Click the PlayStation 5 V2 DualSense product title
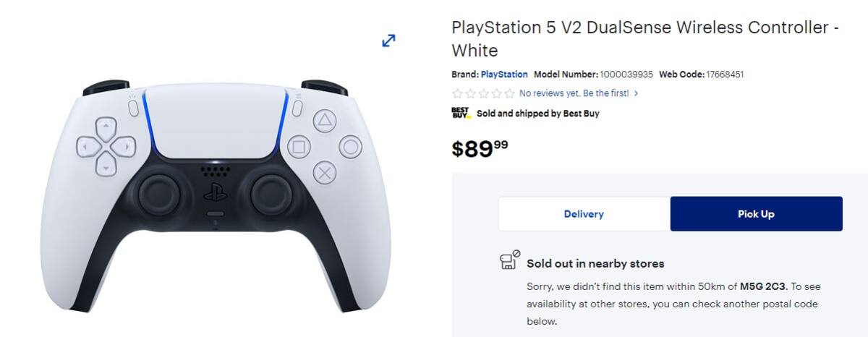This screenshot has width=868, height=337. coord(645,39)
